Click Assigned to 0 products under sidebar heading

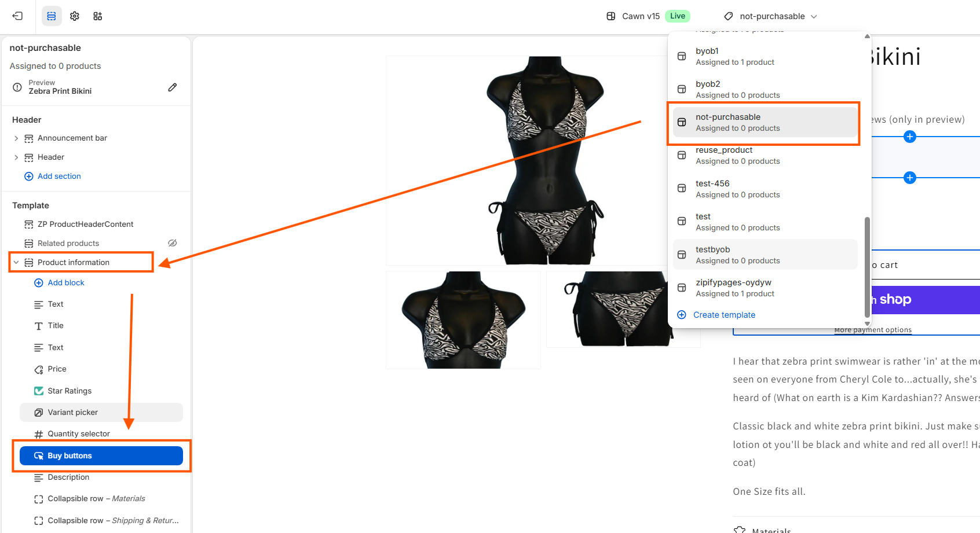tap(55, 66)
